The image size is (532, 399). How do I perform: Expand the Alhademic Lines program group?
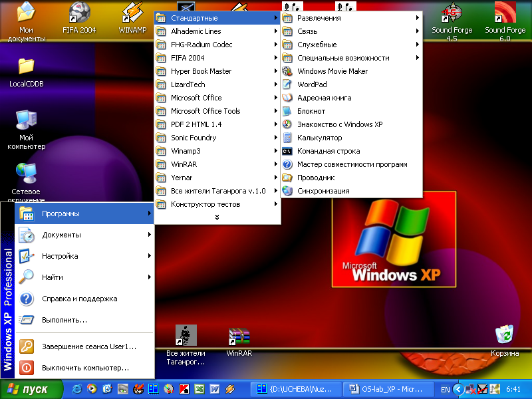tap(217, 31)
